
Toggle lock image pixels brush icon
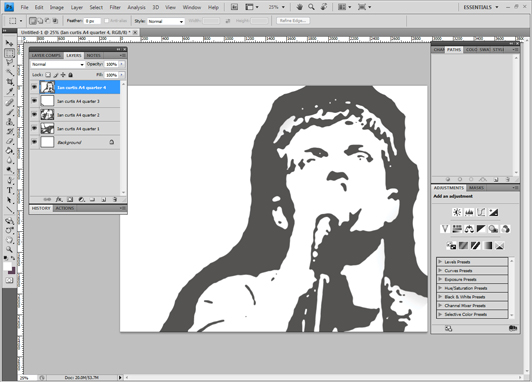tap(56, 75)
